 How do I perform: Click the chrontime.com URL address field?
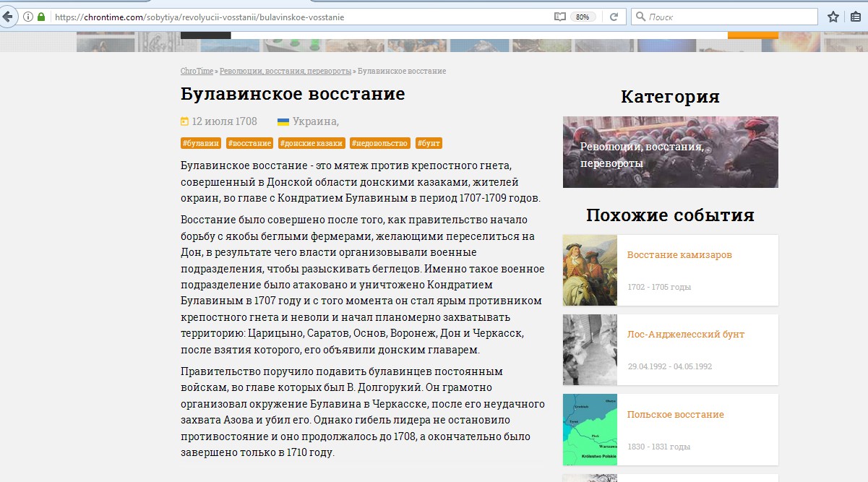(301, 17)
